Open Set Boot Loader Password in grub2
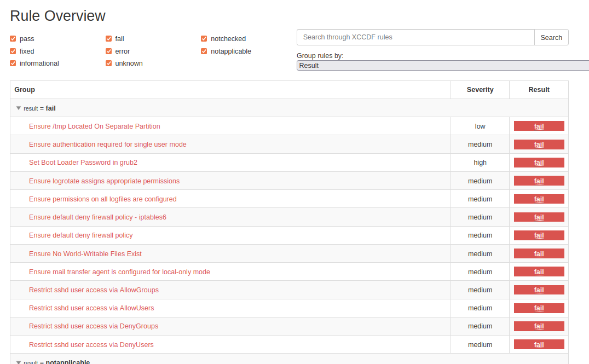The image size is (589, 364). point(83,163)
